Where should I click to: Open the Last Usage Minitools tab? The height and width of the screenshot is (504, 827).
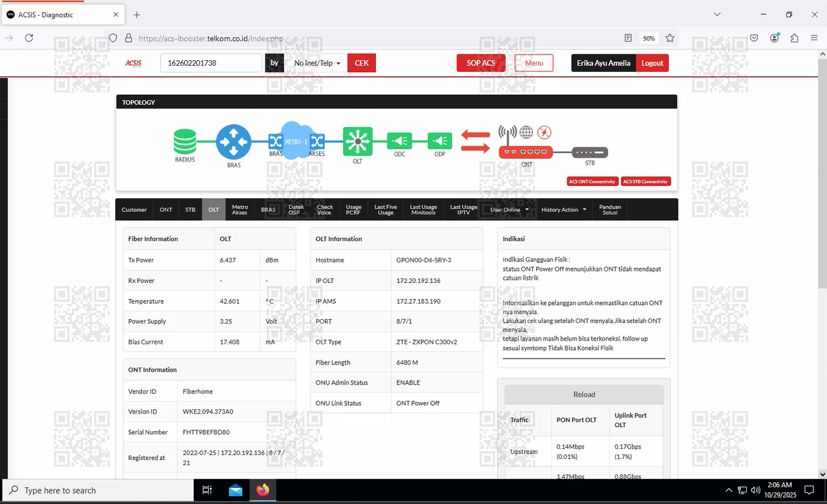423,209
